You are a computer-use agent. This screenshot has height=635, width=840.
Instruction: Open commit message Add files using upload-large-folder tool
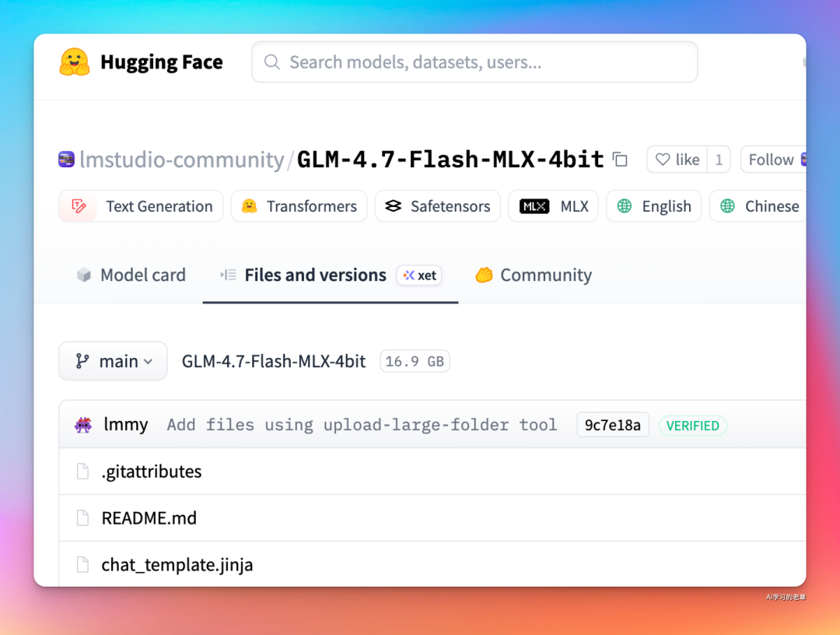pos(362,426)
